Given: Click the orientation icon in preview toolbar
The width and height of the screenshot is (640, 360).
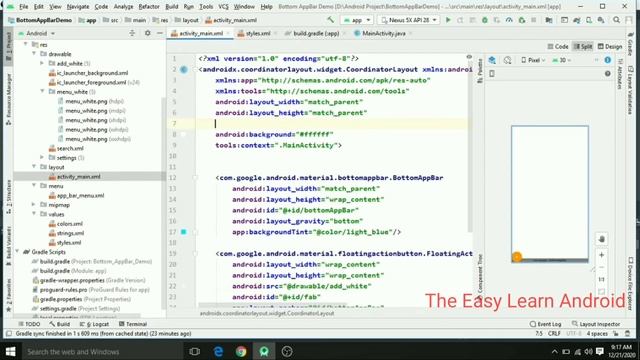Looking at the screenshot, I should pos(507,60).
